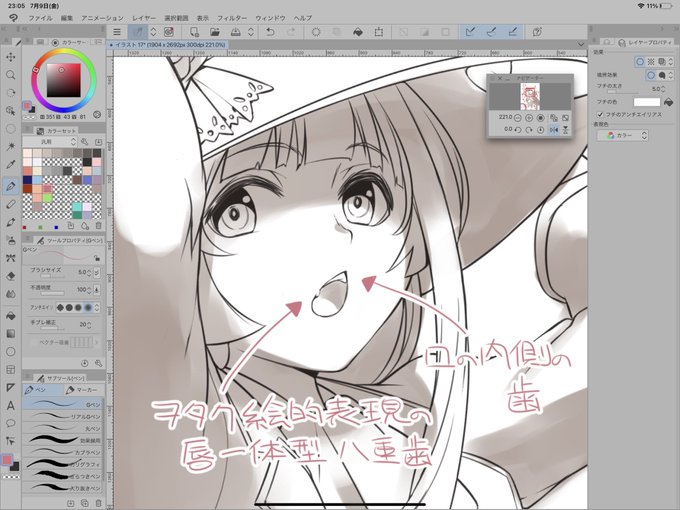
Task: Select the Zoom magnifier tool
Action: [11, 75]
